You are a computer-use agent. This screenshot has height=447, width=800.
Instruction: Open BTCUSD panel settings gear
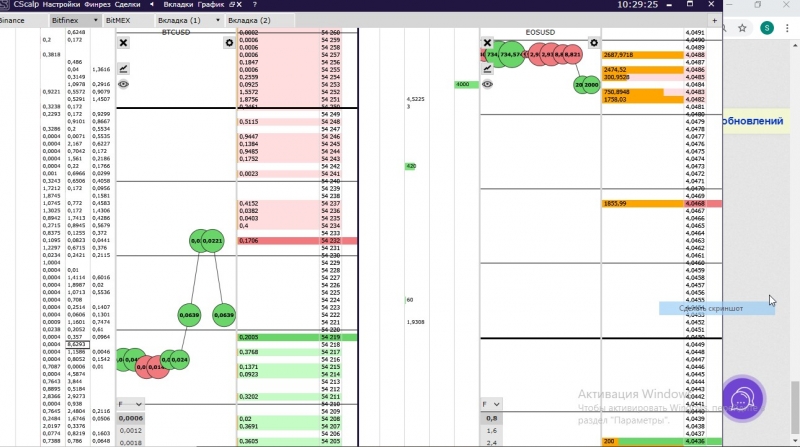(229, 43)
